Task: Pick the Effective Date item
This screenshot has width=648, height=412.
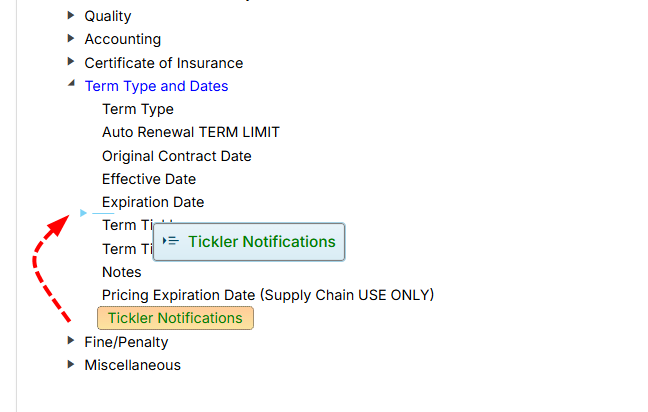Action: 148,179
